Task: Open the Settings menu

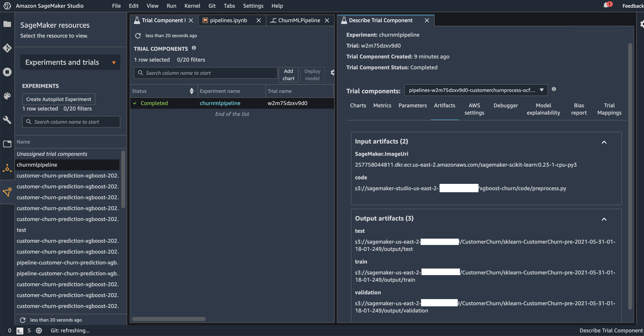Action: click(x=253, y=6)
